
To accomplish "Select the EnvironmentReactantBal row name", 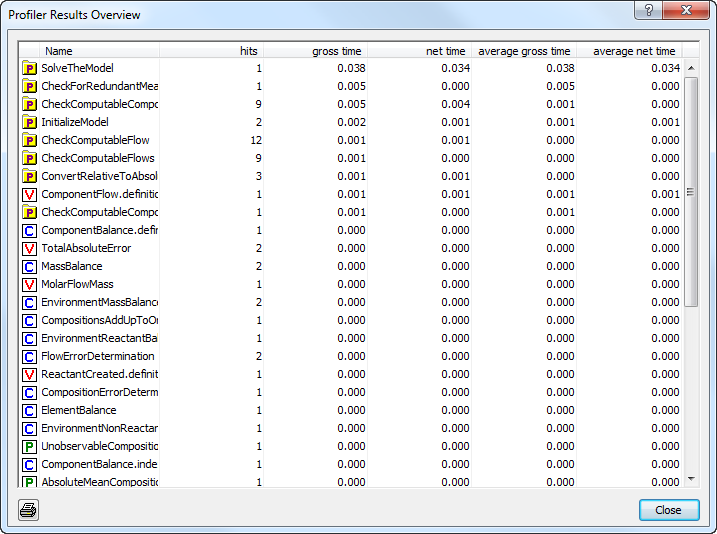I will (99, 338).
